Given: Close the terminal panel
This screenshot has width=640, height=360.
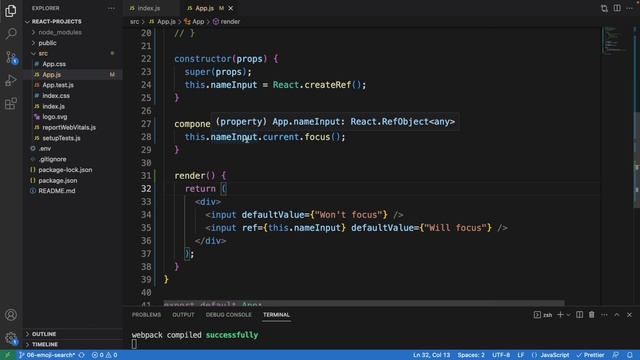Looking at the screenshot, I should click(x=629, y=315).
